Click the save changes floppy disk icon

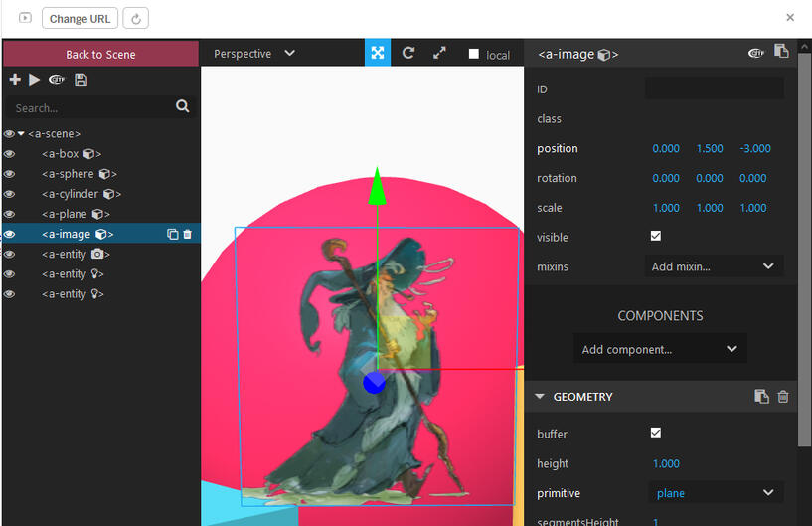[81, 80]
